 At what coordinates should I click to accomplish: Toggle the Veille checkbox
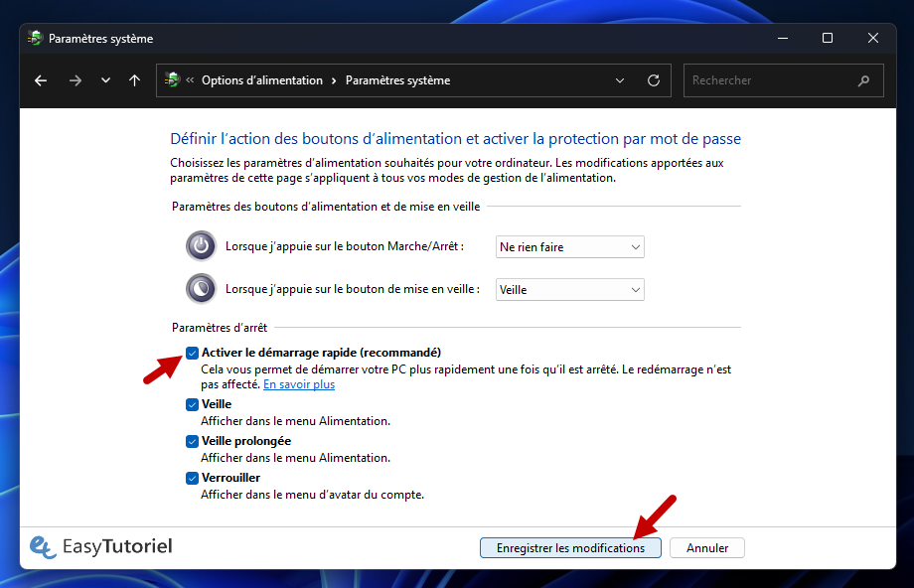[x=192, y=404]
